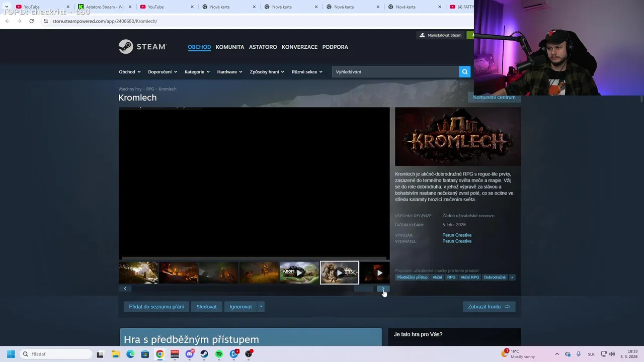Close the Astatoro Stream browser tab
The height and width of the screenshot is (362, 644).
pyautogui.click(x=130, y=7)
